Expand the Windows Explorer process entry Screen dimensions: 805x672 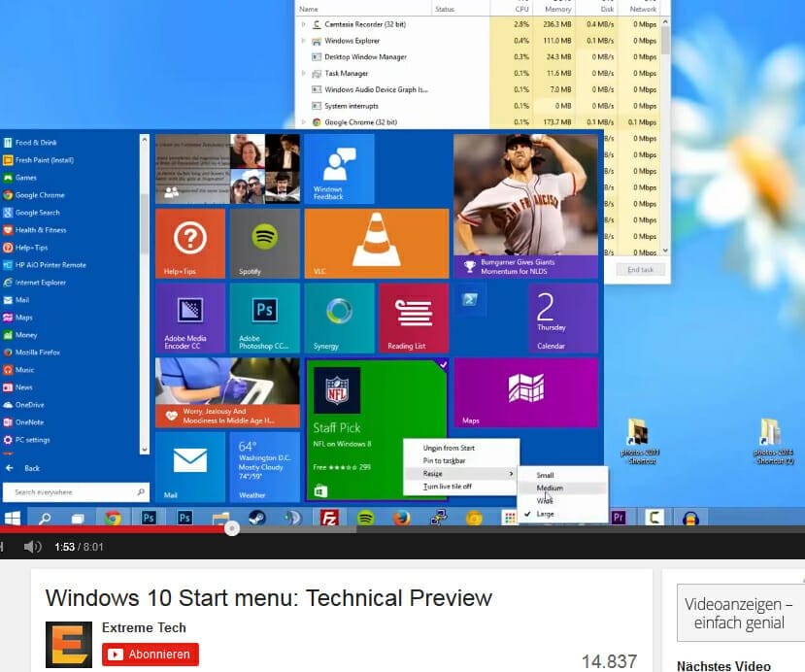pos(303,41)
